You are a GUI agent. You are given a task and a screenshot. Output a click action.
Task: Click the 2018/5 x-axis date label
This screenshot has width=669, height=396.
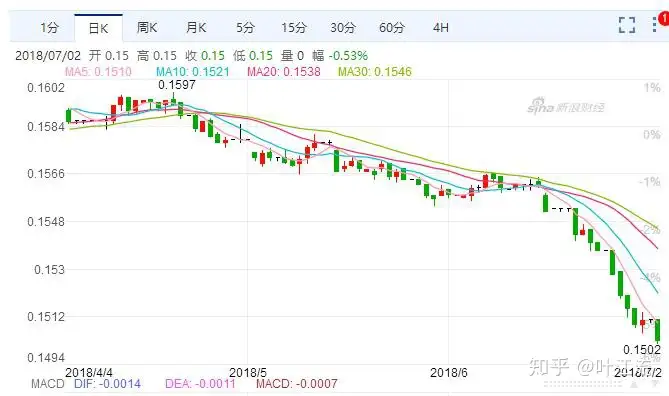point(248,373)
